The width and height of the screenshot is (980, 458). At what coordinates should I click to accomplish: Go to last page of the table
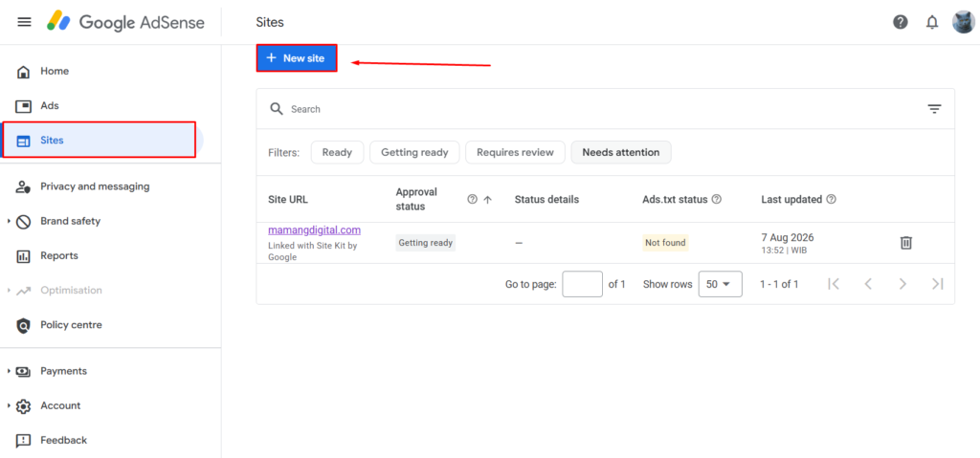[938, 284]
